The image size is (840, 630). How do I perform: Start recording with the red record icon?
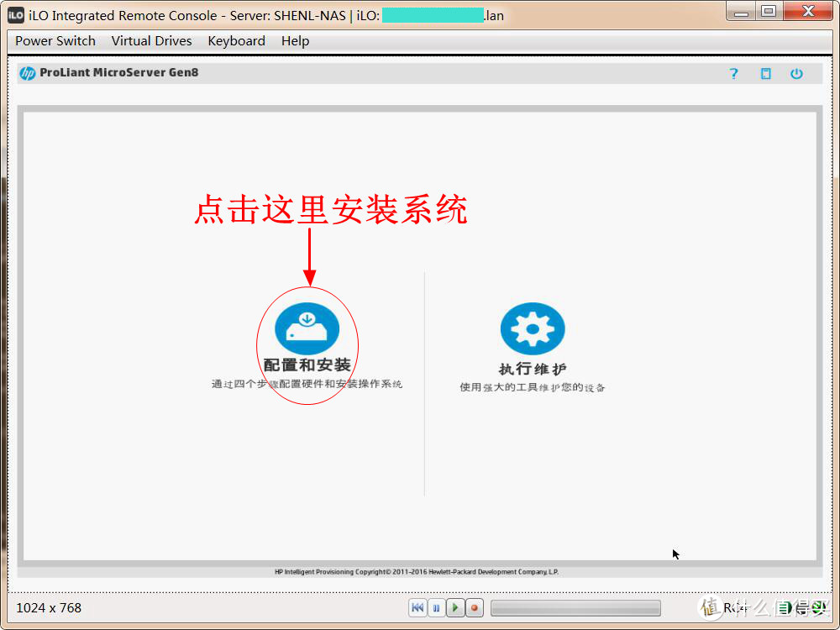point(474,607)
